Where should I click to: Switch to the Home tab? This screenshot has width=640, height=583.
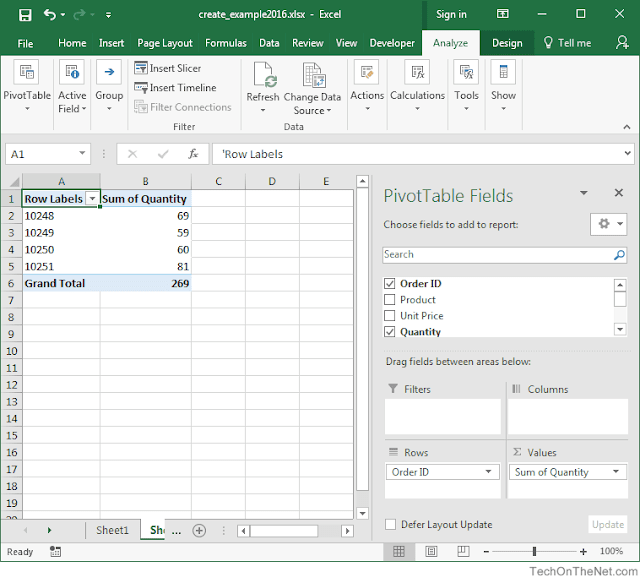point(72,43)
